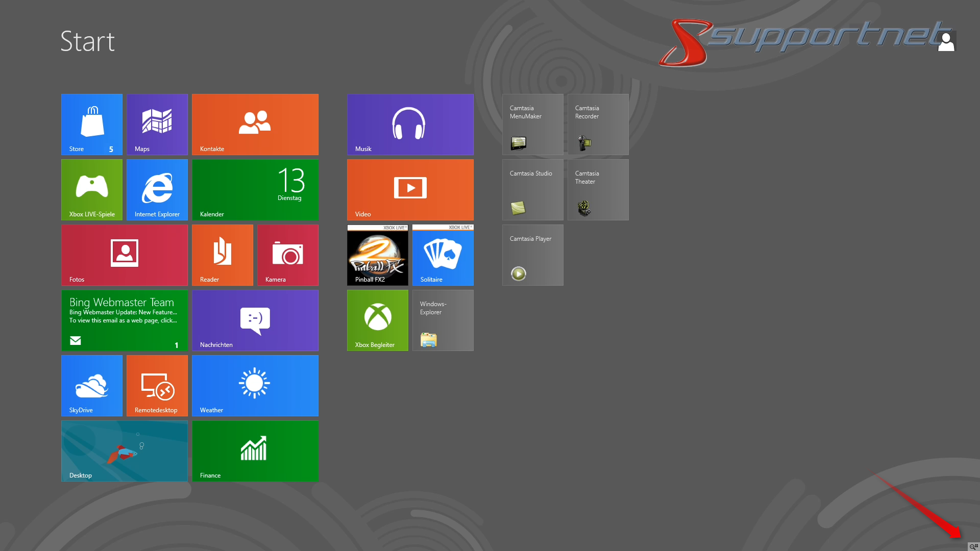The height and width of the screenshot is (551, 980).
Task: Open the SkyDrive tile
Action: click(x=91, y=385)
